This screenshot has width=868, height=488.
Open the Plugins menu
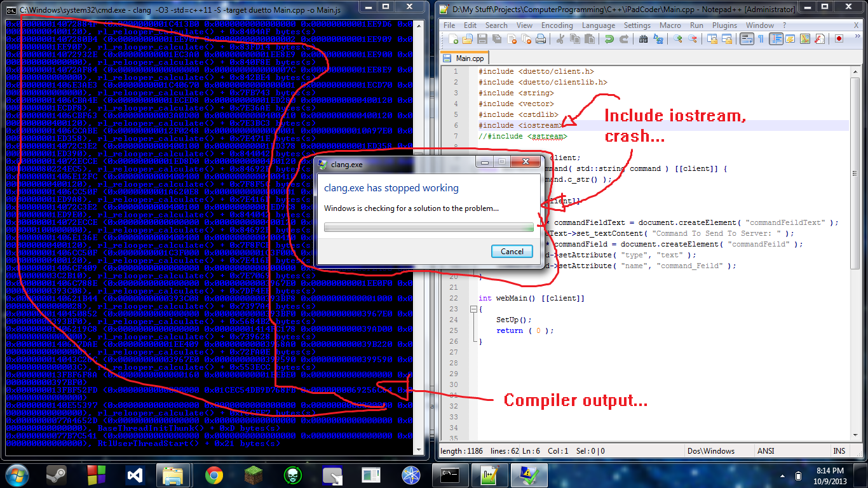(x=725, y=25)
